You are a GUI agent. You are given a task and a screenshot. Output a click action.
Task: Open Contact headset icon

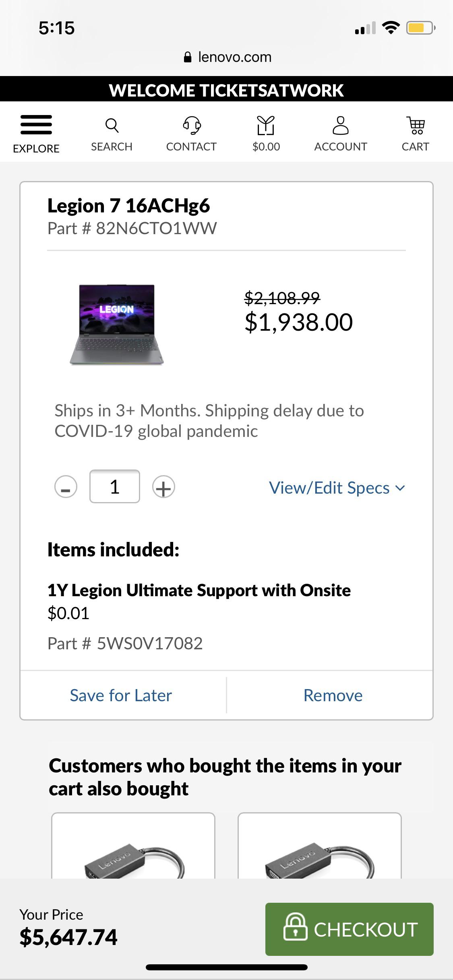(x=192, y=126)
